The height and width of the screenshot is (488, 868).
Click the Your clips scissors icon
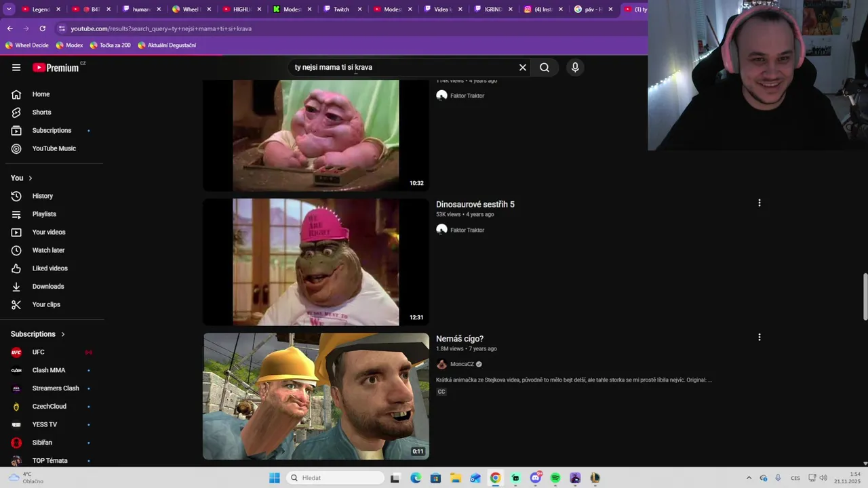coord(16,304)
